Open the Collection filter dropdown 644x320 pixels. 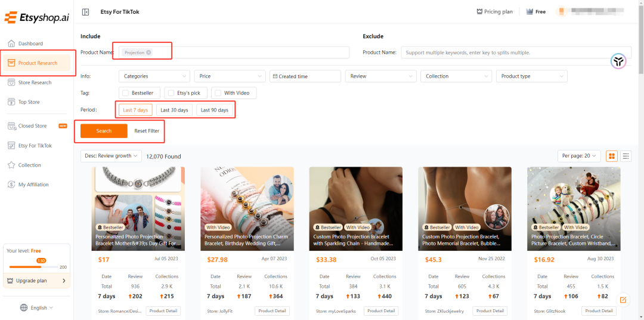pyautogui.click(x=456, y=76)
